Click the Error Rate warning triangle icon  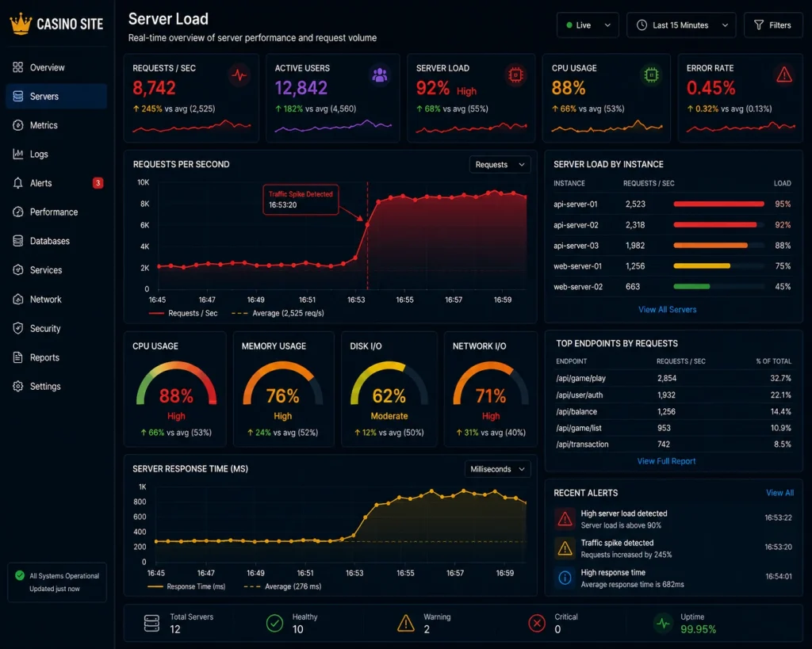(784, 75)
